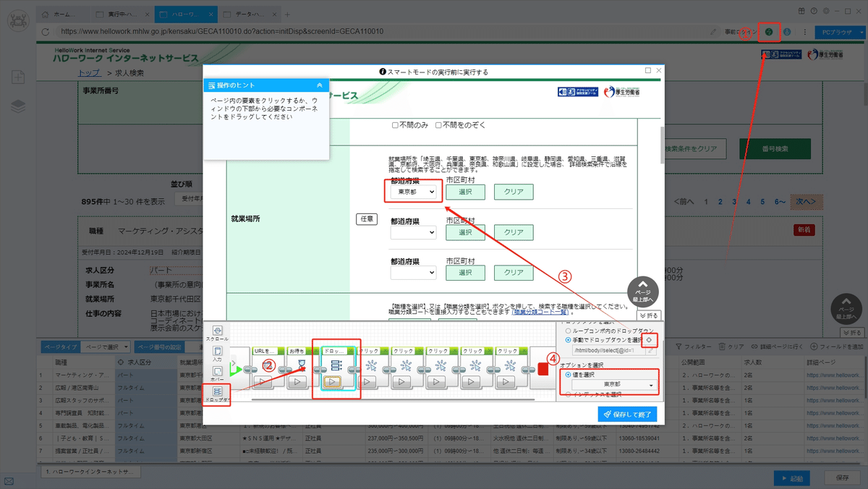Image resolution: width=868 pixels, height=489 pixels.
Task: Click the title bar gift icon
Action: click(801, 11)
